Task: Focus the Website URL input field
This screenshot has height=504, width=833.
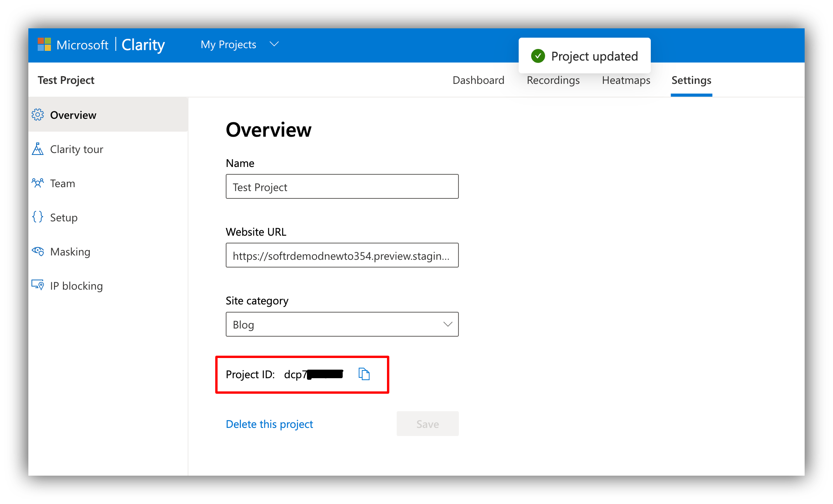Action: point(342,255)
